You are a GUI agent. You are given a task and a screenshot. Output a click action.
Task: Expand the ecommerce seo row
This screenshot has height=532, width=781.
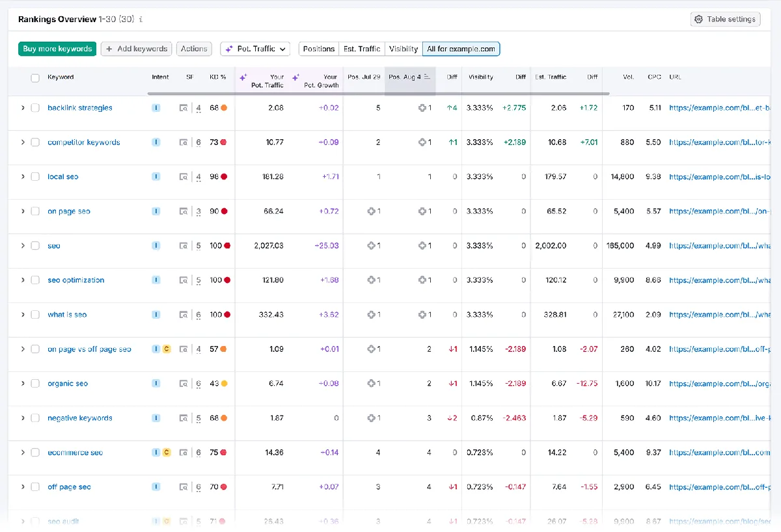pyautogui.click(x=23, y=453)
